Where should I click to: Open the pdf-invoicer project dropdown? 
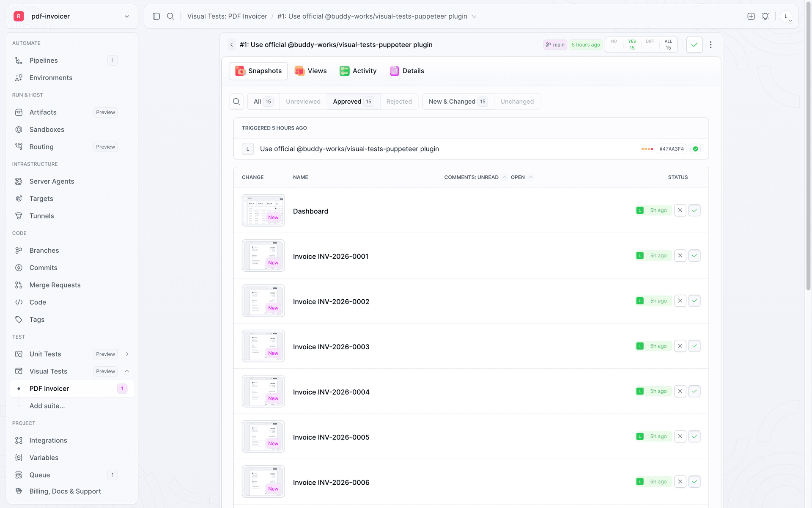72,16
